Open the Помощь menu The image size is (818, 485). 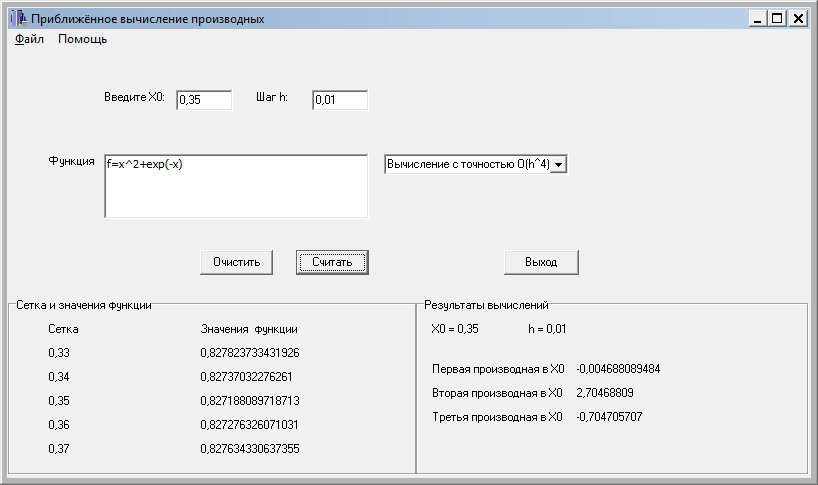(x=82, y=39)
